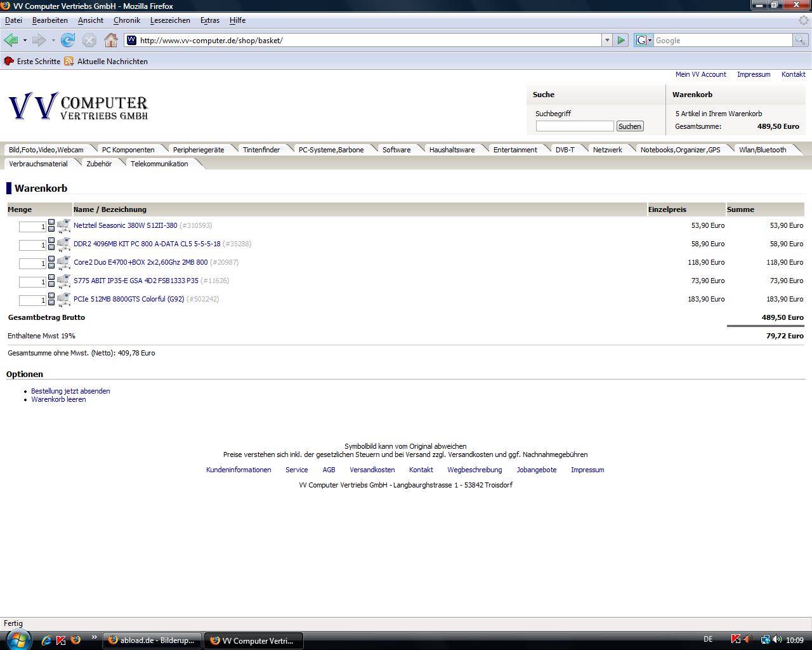Go back using the browser back arrow
Image resolution: width=812 pixels, height=650 pixels.
[11, 40]
